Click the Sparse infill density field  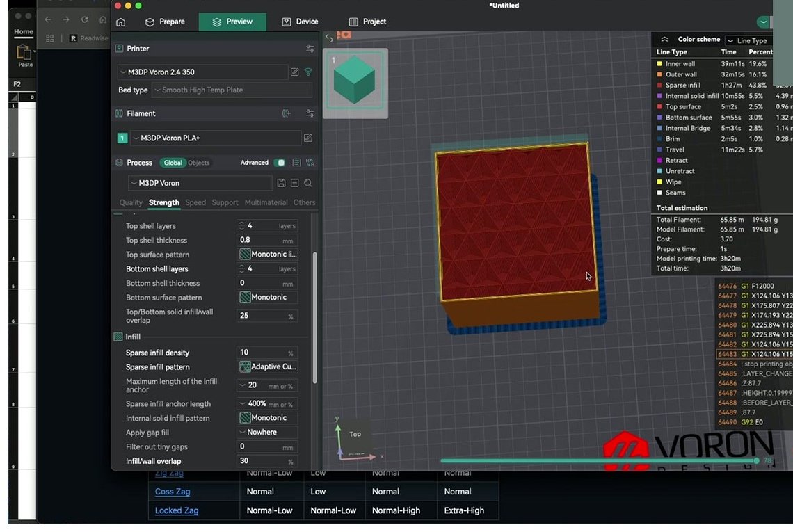pos(268,353)
